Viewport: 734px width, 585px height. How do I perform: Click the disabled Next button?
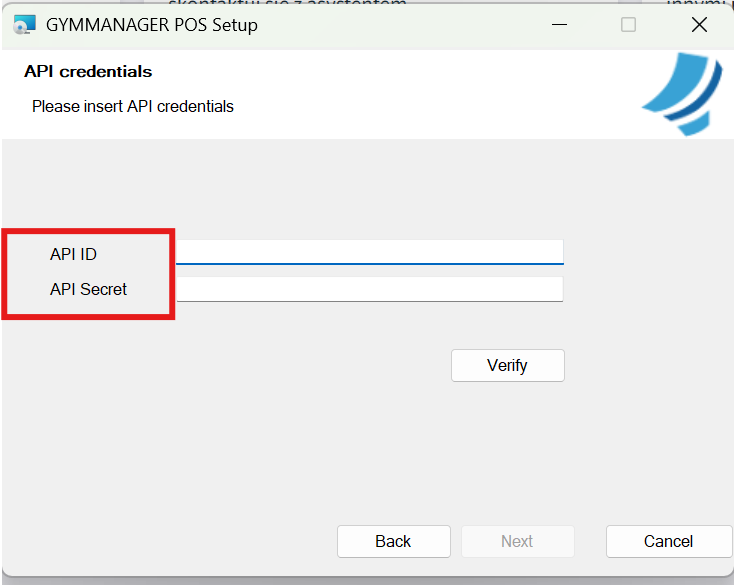pos(517,541)
